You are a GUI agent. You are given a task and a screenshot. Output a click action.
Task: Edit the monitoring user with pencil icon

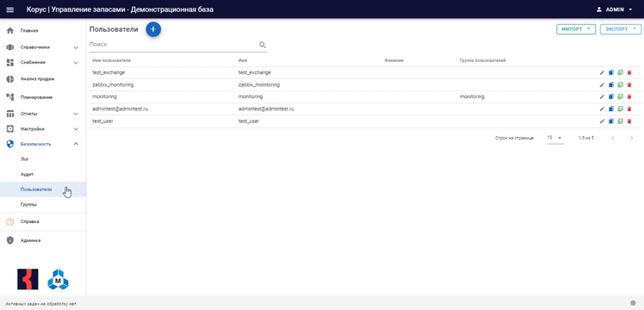point(602,97)
